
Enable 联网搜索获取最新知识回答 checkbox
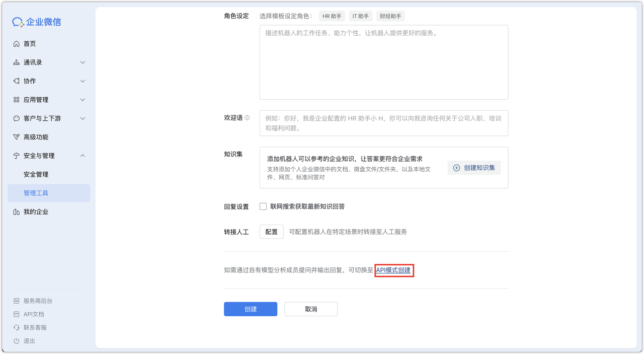click(263, 206)
